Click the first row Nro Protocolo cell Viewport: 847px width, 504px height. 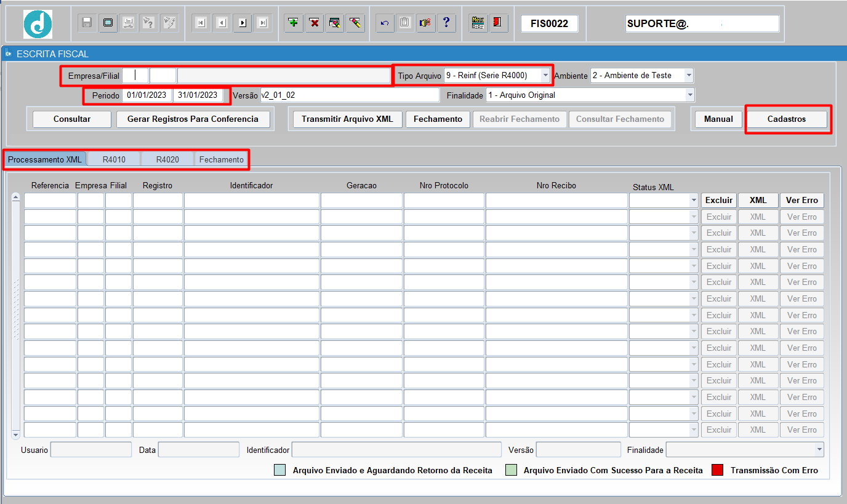pyautogui.click(x=444, y=200)
